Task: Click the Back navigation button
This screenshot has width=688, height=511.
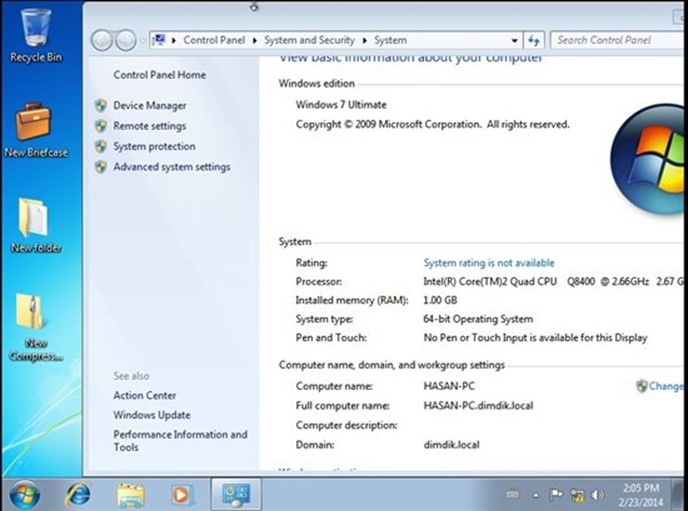Action: (102, 40)
